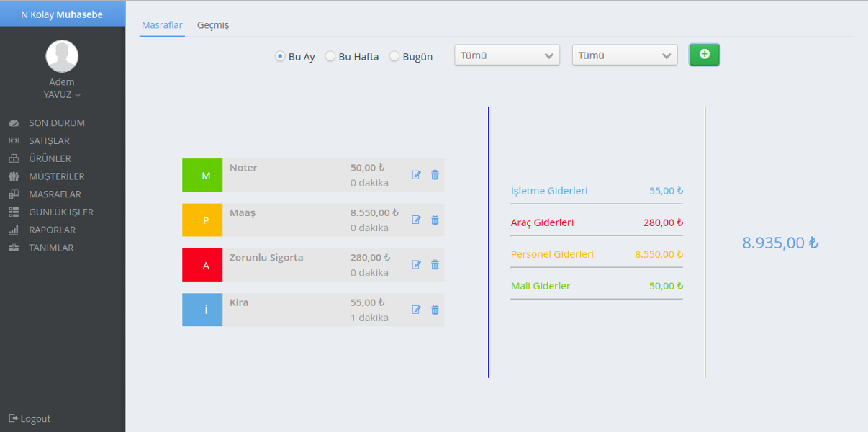Expand the second Tümü dropdown filter

[x=625, y=55]
